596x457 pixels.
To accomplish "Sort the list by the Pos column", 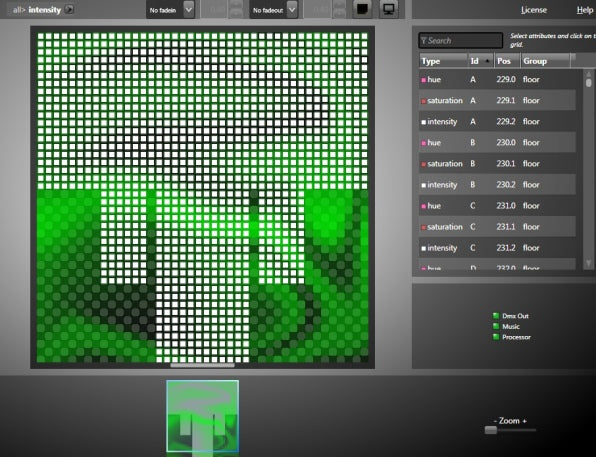I will [507, 61].
